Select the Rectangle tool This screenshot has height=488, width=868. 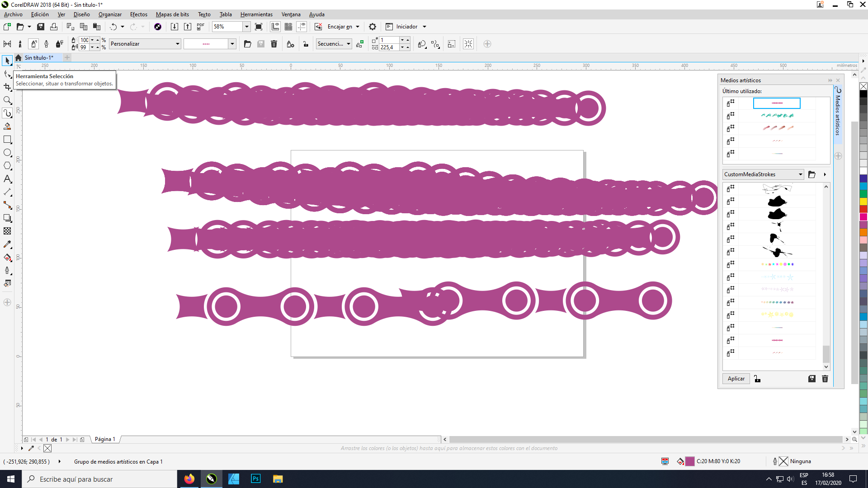coord(7,140)
